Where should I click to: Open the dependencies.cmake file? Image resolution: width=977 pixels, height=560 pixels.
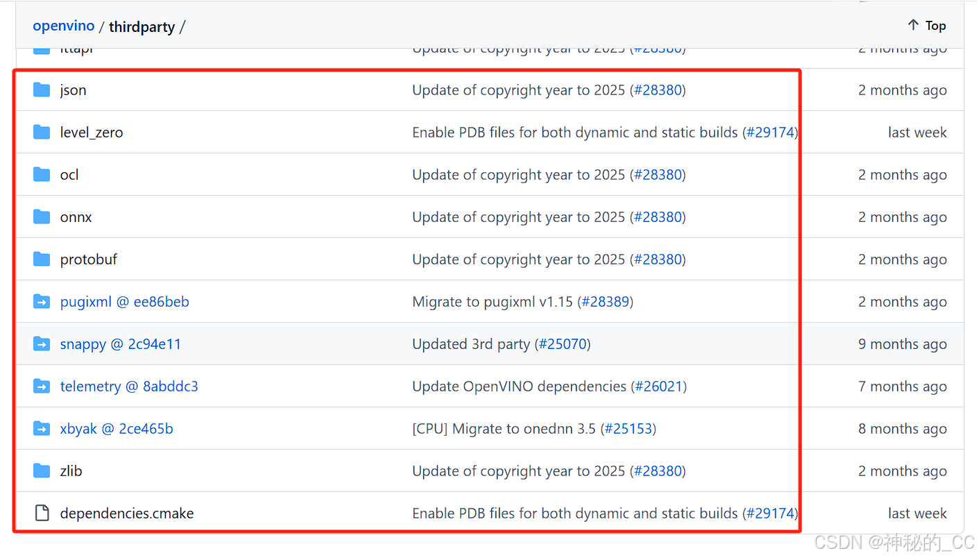point(127,514)
